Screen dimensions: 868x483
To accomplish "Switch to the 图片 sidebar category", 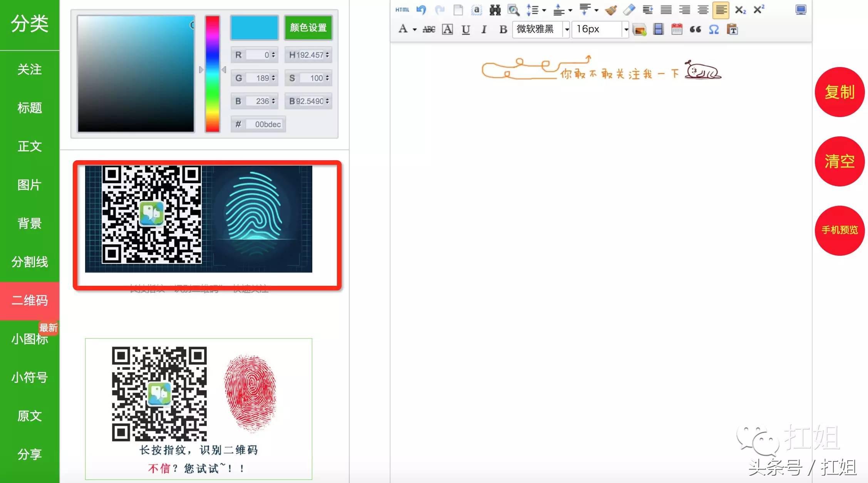I will [x=30, y=185].
